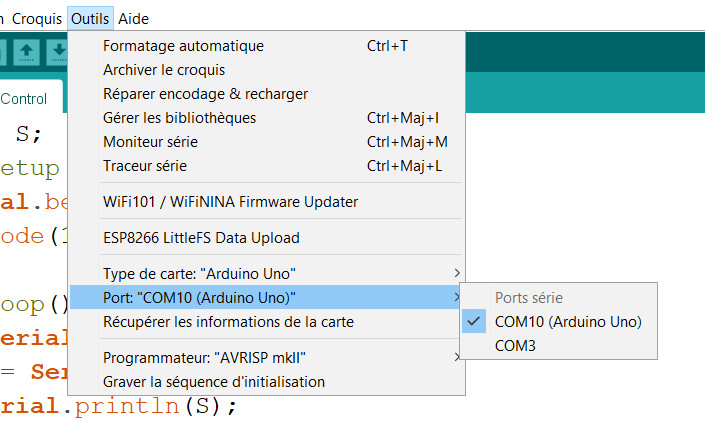Image resolution: width=705 pixels, height=423 pixels.
Task: Click the Open sketch up-arrow icon
Action: pyautogui.click(x=26, y=52)
